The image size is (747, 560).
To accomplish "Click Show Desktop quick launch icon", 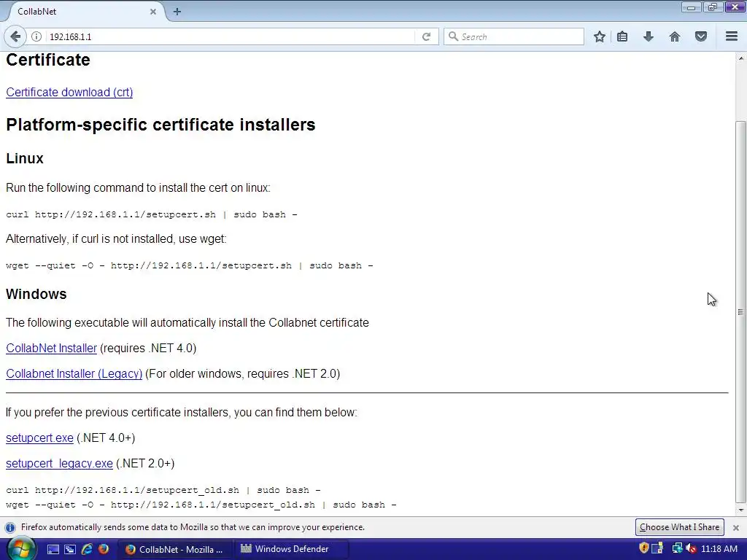I will click(x=53, y=549).
